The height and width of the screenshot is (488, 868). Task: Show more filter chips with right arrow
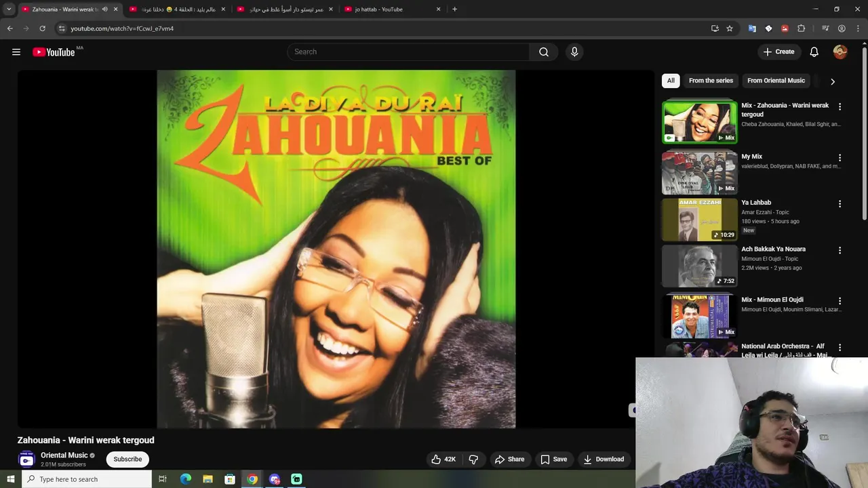pos(832,81)
